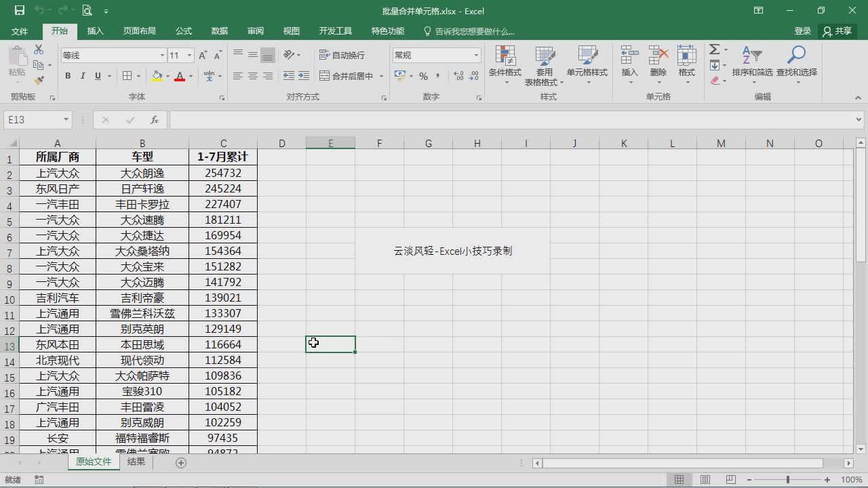This screenshot has width=868, height=488.
Task: Switch to Page Layout view in status bar
Action: pyautogui.click(x=705, y=480)
